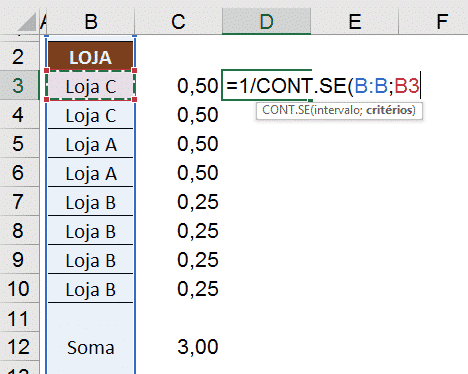Click cell B7 with Loja B
Image resolution: width=468 pixels, height=374 pixels.
91,201
